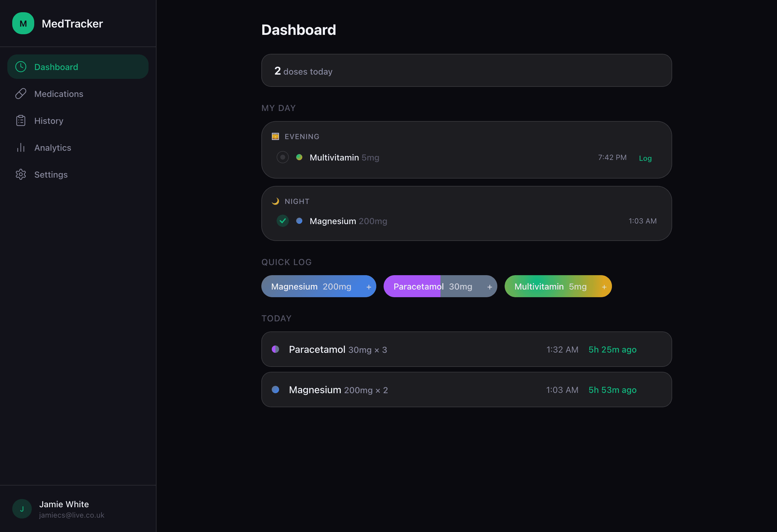This screenshot has height=532, width=777.
Task: Open the Medications section
Action: tap(58, 94)
